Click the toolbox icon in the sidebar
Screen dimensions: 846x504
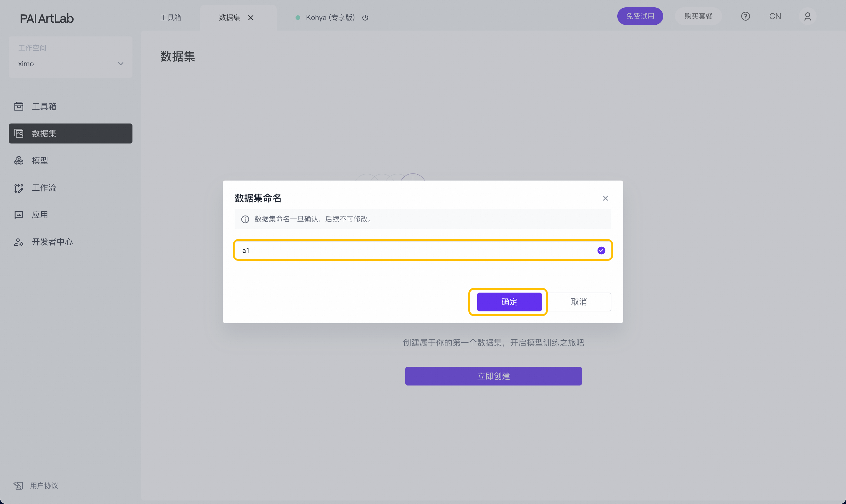[x=19, y=106]
